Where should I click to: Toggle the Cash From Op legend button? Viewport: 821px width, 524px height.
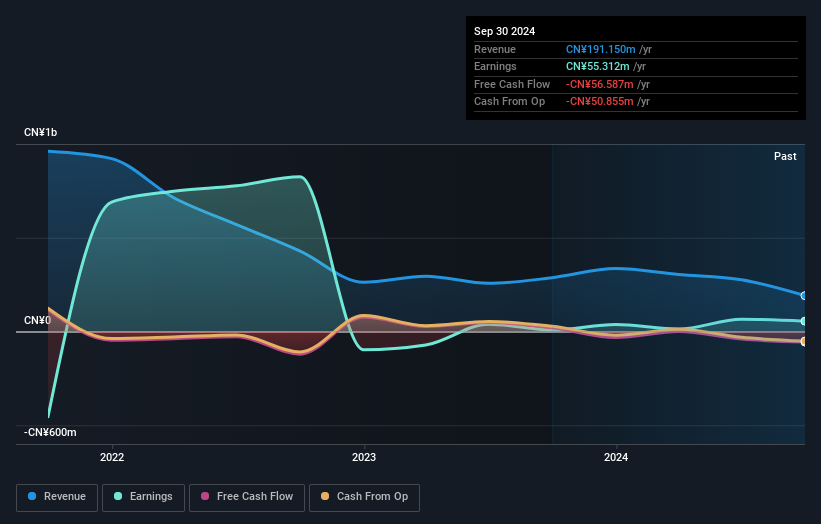pos(364,497)
